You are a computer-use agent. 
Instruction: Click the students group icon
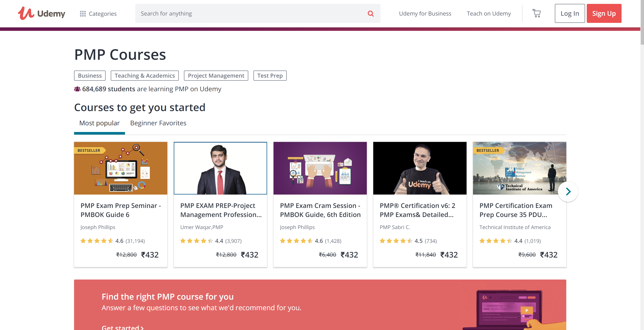pos(77,89)
